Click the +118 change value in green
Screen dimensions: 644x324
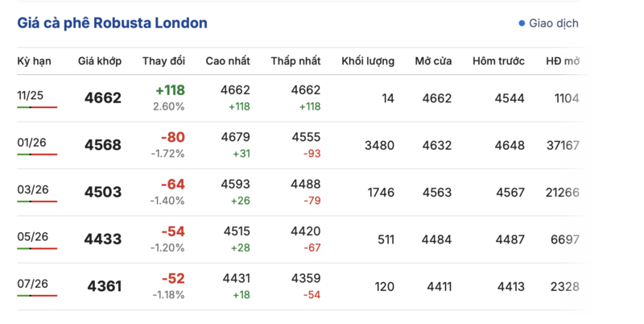170,91
